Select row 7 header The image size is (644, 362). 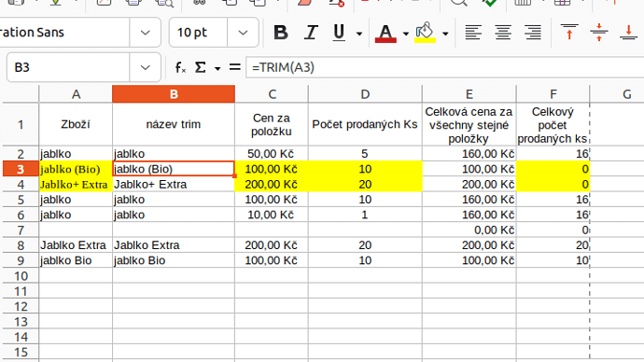(21, 230)
